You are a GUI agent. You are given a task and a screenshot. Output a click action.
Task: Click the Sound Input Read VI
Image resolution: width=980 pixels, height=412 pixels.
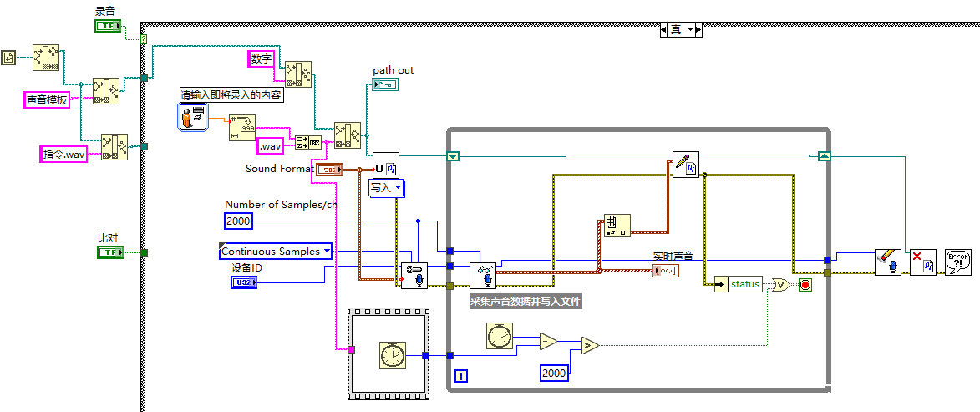pos(483,276)
